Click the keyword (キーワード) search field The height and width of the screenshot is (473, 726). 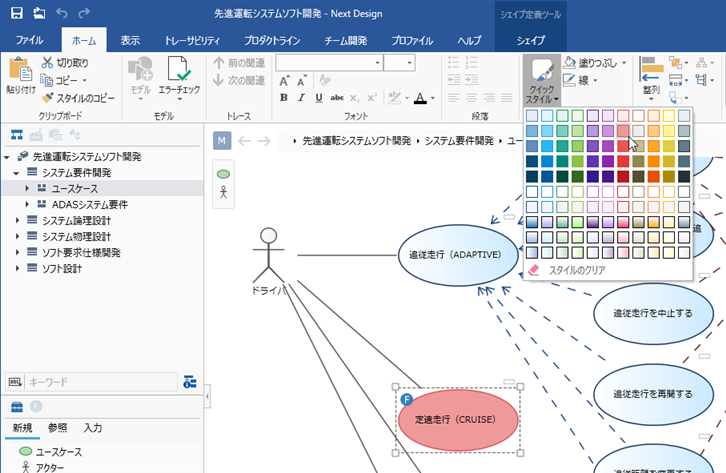pos(100,382)
